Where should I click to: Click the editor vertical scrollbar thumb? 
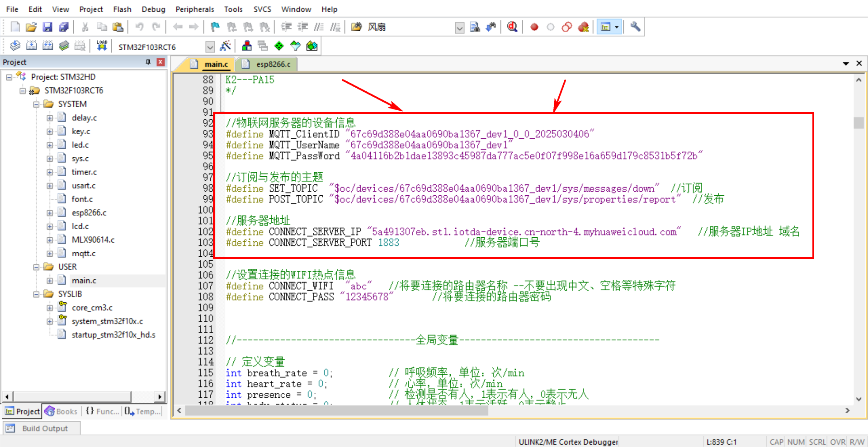(859, 122)
